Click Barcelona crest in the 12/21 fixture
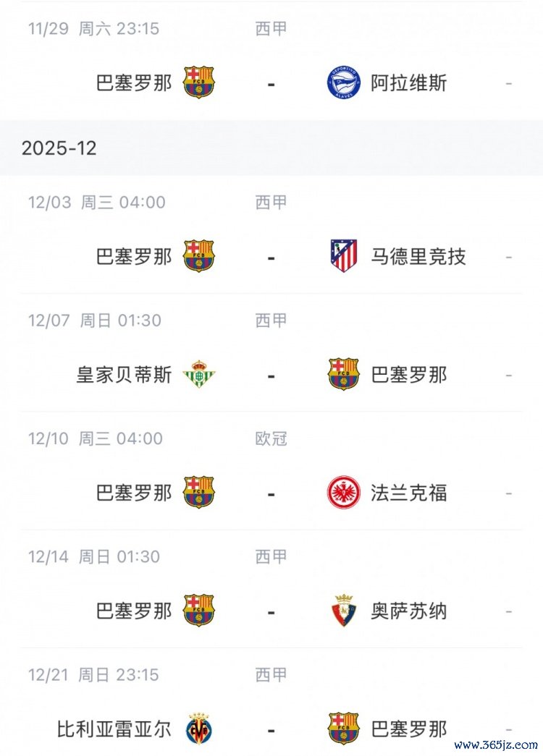The height and width of the screenshot is (756, 543). (x=343, y=729)
